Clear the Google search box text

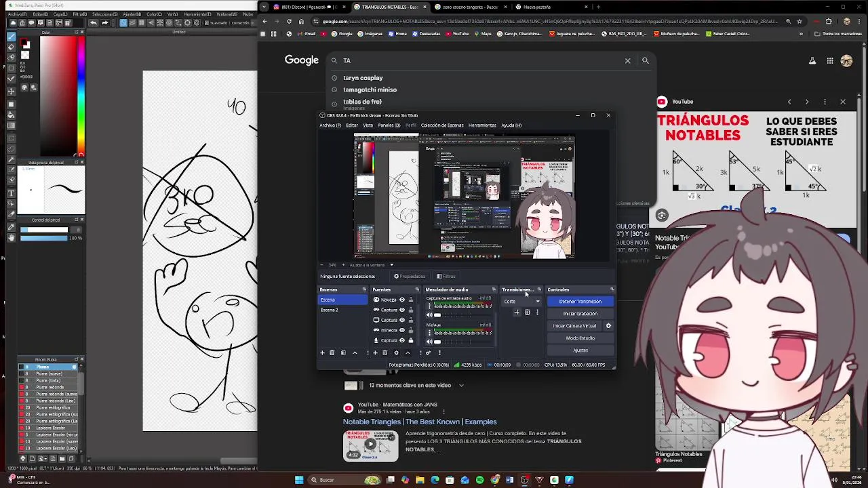tap(627, 60)
